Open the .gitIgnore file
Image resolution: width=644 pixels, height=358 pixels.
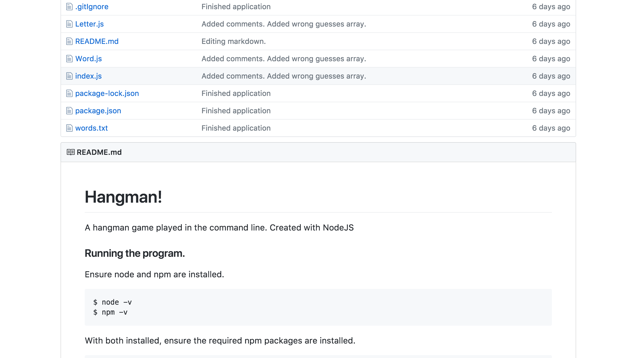click(x=92, y=7)
